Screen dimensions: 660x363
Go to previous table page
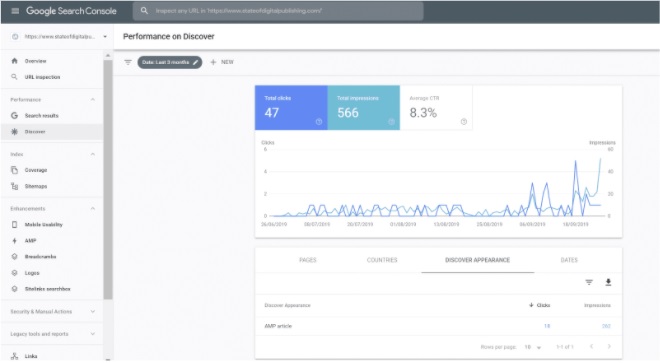coord(591,347)
